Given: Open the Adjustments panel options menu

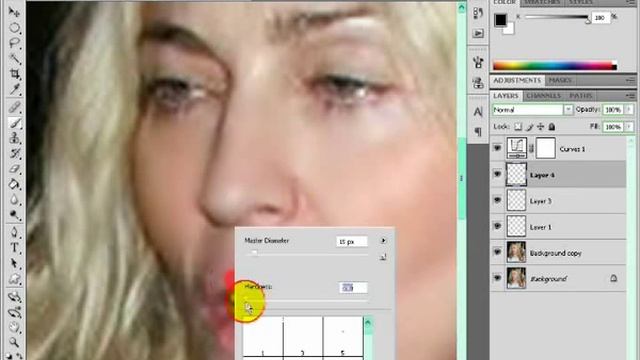Looking at the screenshot, I should click(x=630, y=80).
